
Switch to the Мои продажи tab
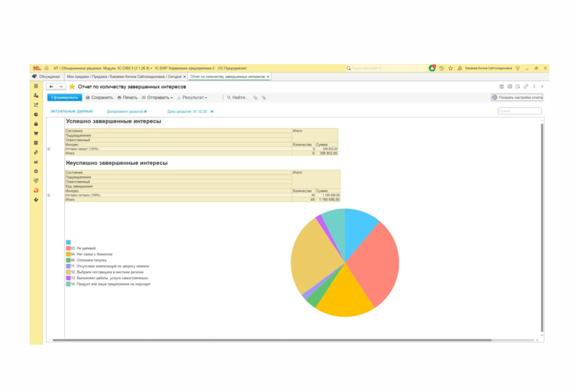coord(124,77)
